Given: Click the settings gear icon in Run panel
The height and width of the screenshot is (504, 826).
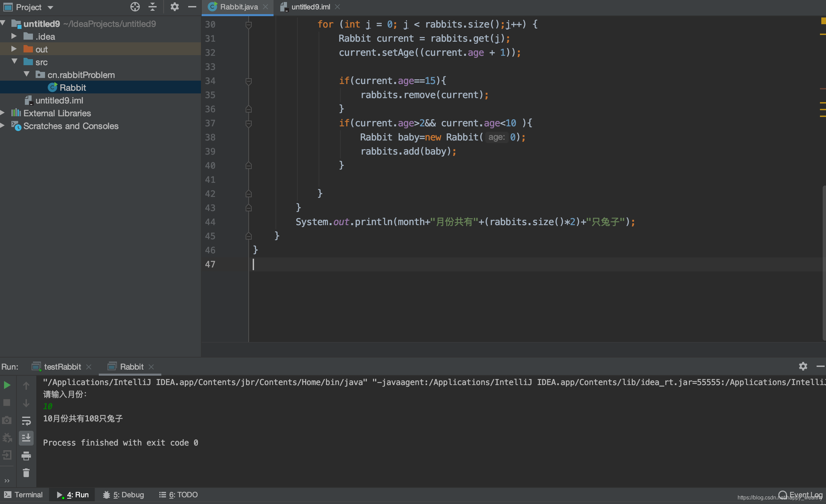Looking at the screenshot, I should click(803, 367).
